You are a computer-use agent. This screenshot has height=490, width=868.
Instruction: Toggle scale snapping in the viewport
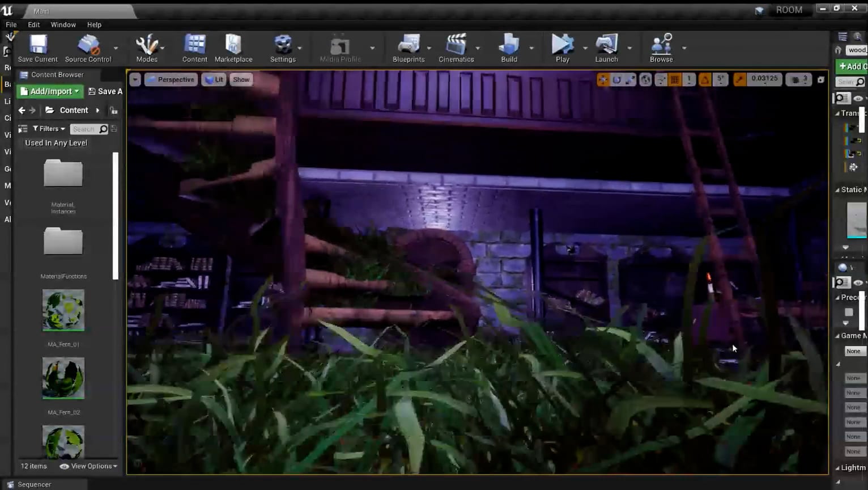pos(739,80)
